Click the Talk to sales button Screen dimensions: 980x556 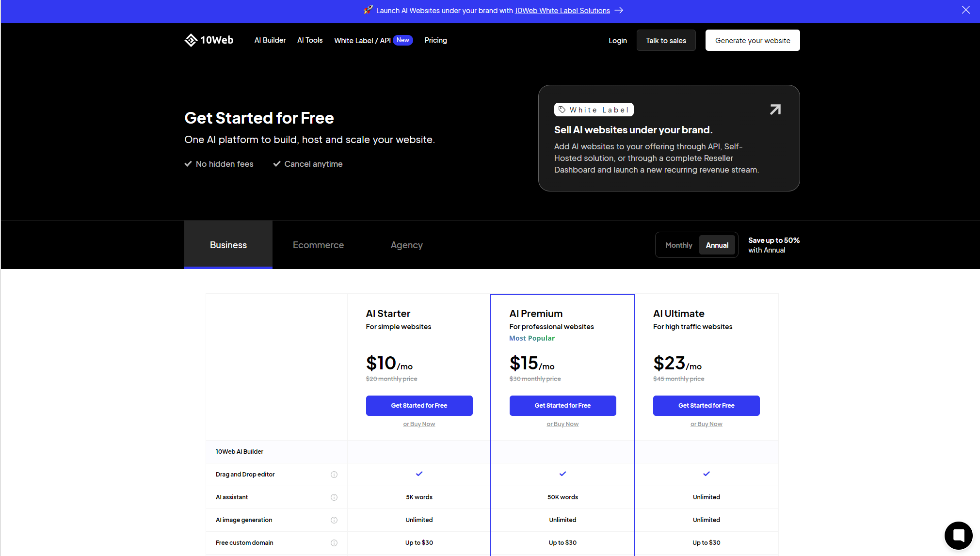click(x=666, y=41)
